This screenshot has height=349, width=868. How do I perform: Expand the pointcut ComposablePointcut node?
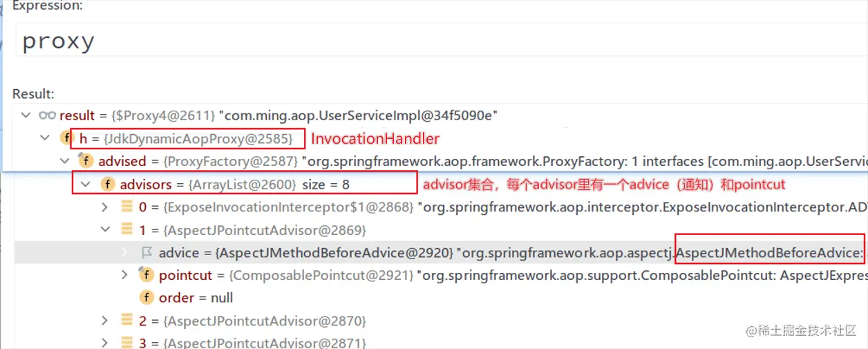124,275
